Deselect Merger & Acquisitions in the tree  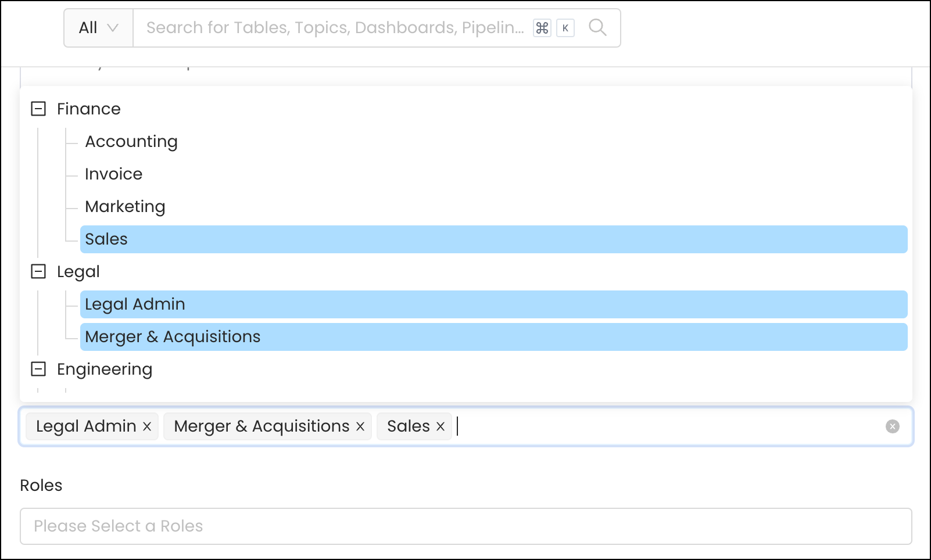click(173, 337)
